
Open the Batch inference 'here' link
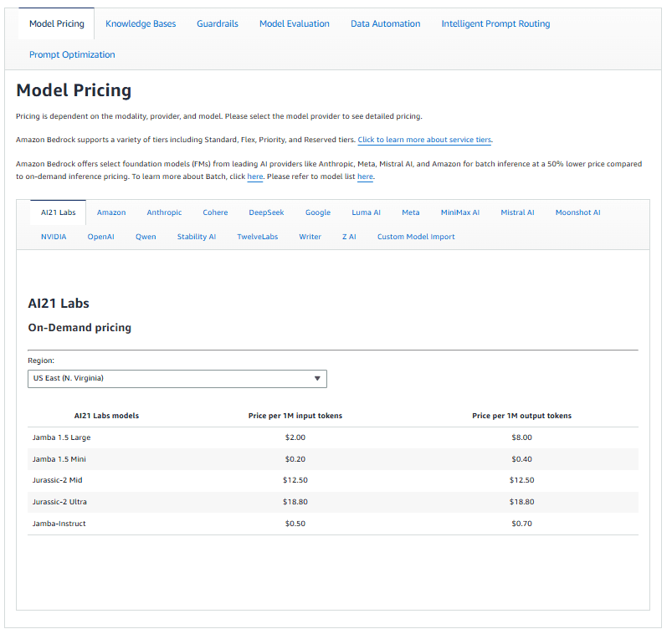[254, 176]
